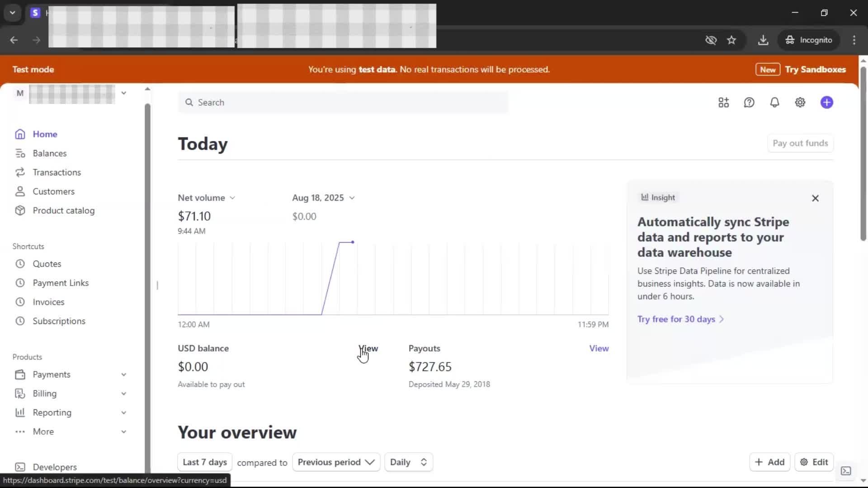The height and width of the screenshot is (488, 868).
Task: Click the help question mark icon
Action: click(749, 103)
